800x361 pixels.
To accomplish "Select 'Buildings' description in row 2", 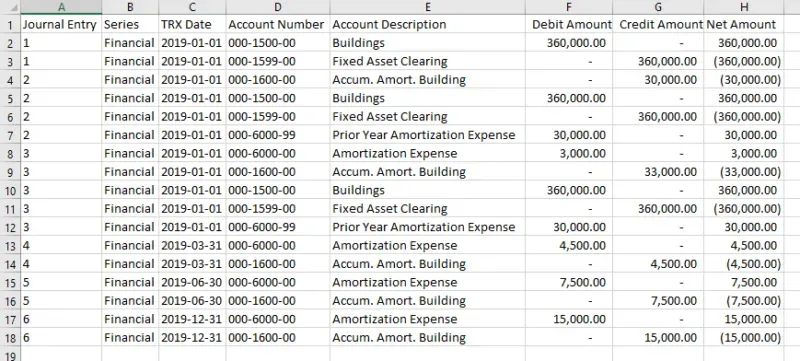I will point(428,43).
